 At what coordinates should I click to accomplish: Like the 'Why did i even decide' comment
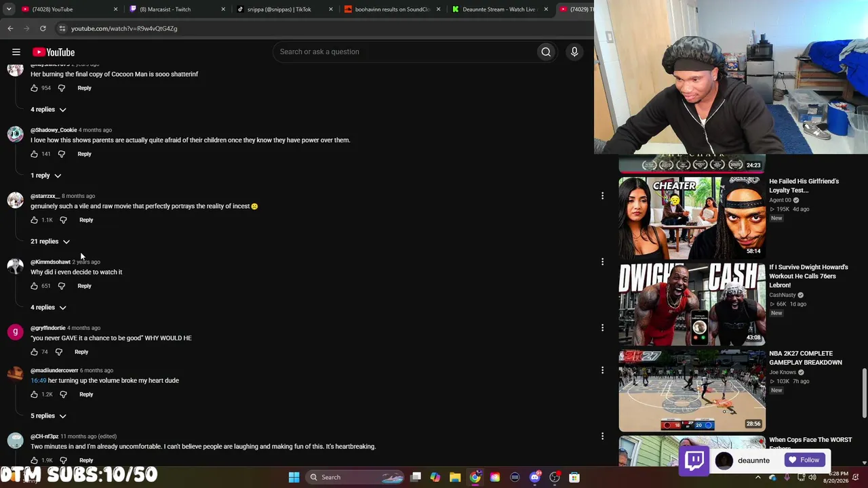pyautogui.click(x=35, y=286)
